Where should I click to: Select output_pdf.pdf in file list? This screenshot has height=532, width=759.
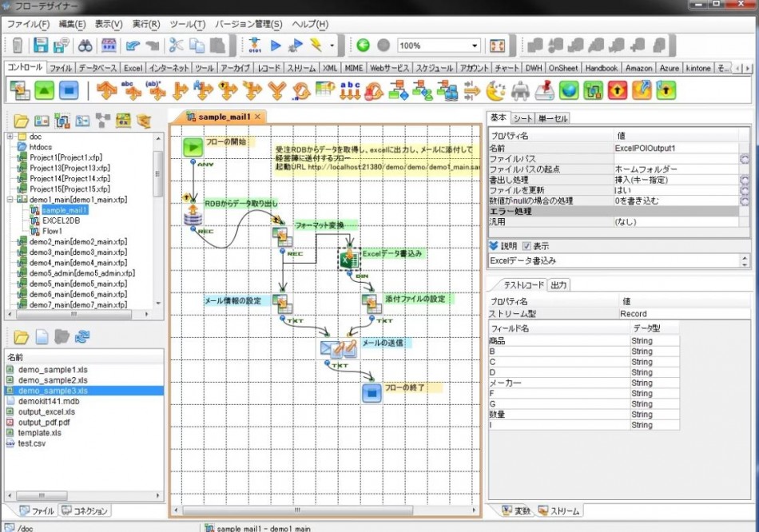(44, 422)
